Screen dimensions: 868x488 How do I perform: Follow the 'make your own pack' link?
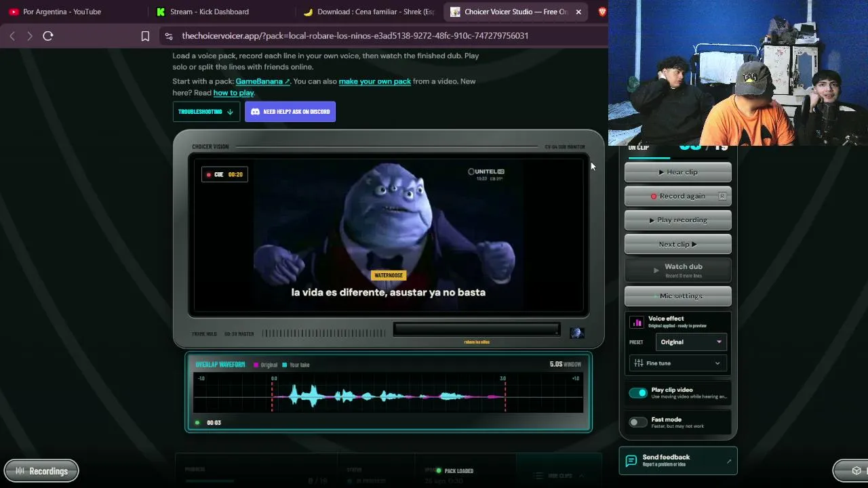375,81
